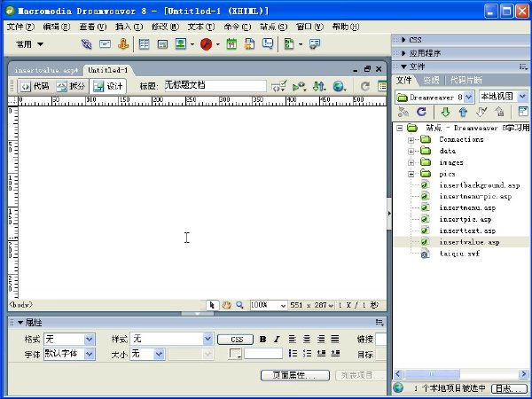Insert a div tag icon

[162, 44]
